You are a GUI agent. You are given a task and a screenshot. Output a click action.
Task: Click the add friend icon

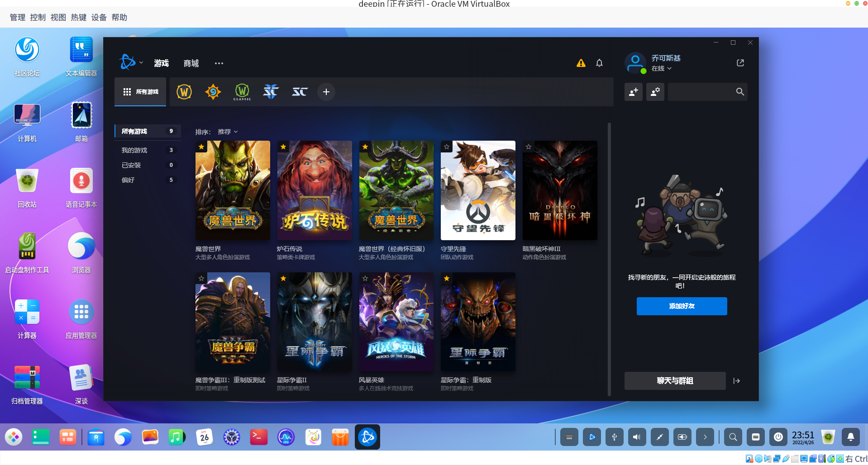(x=633, y=92)
